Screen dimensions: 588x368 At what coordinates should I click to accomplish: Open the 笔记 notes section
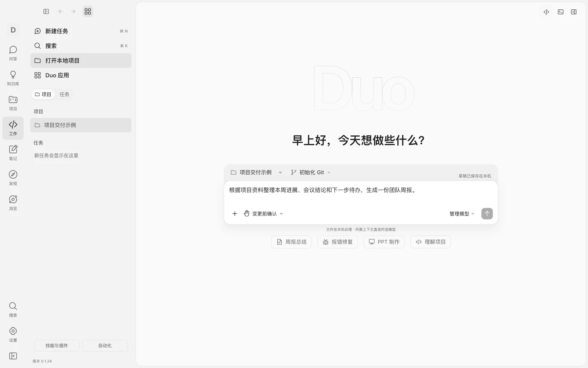[13, 153]
